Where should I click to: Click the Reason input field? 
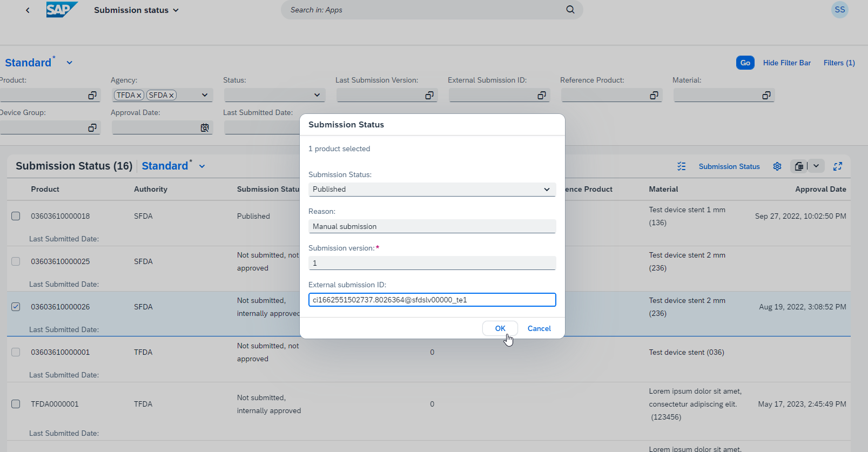tap(432, 226)
